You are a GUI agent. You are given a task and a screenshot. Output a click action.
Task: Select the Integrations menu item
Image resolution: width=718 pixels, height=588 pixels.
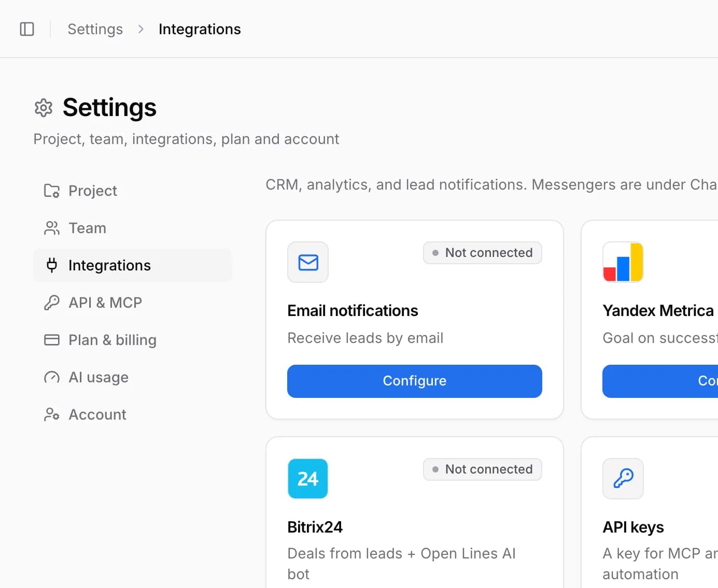[133, 265]
